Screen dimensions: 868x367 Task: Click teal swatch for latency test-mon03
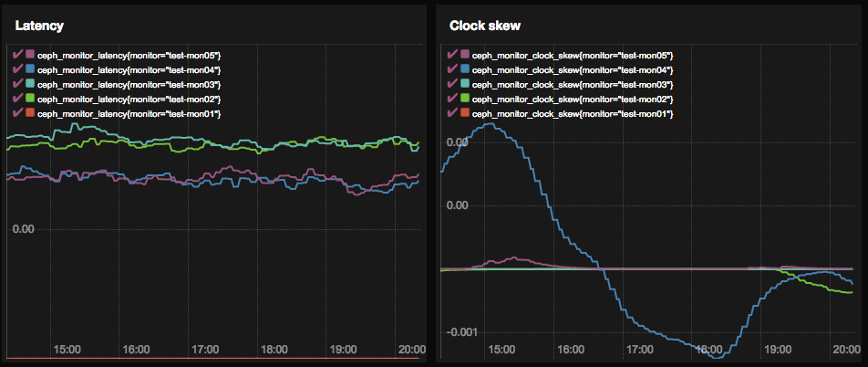pyautogui.click(x=30, y=84)
